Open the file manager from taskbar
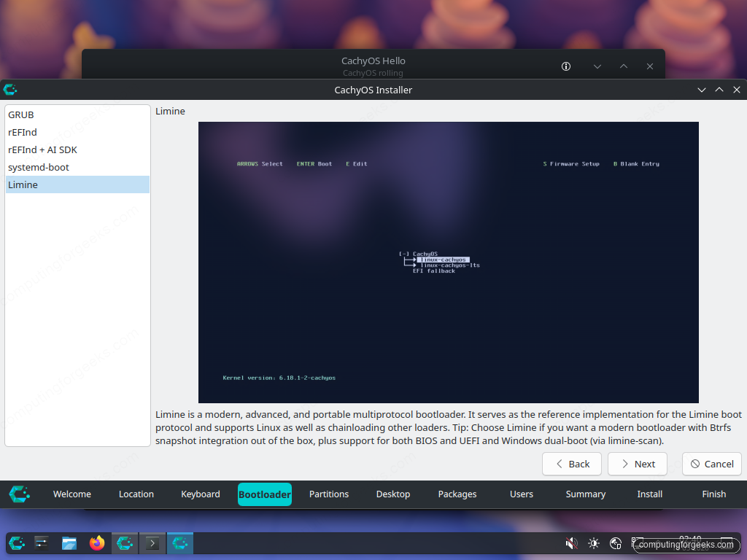This screenshot has width=747, height=560. point(69,542)
